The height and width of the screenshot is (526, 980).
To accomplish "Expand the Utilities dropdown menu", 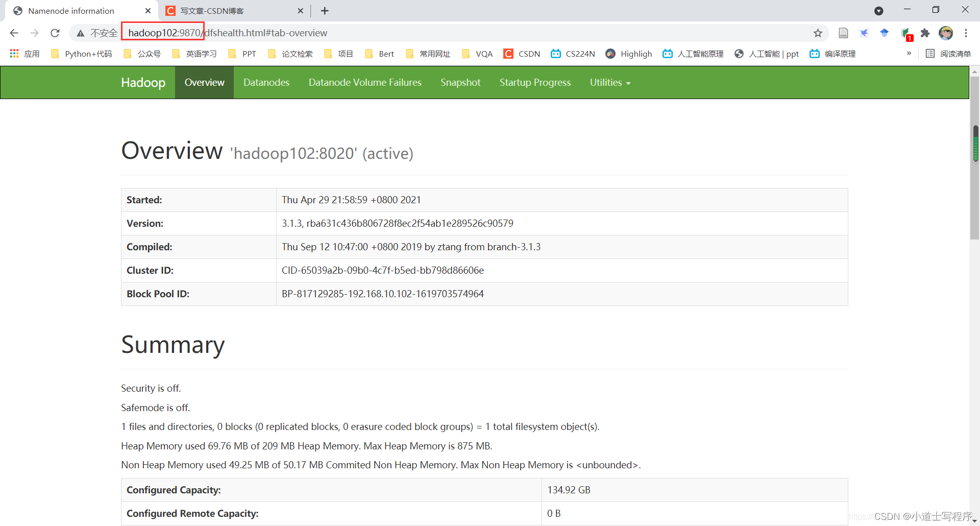I will tap(610, 82).
